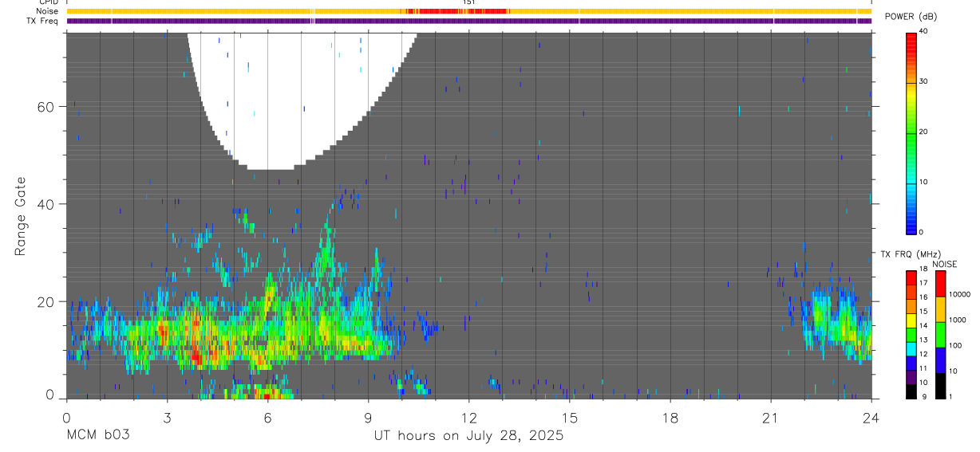Click the 'UT hours on July 28, 2025' label
This screenshot has width=980, height=452.
[x=468, y=436]
